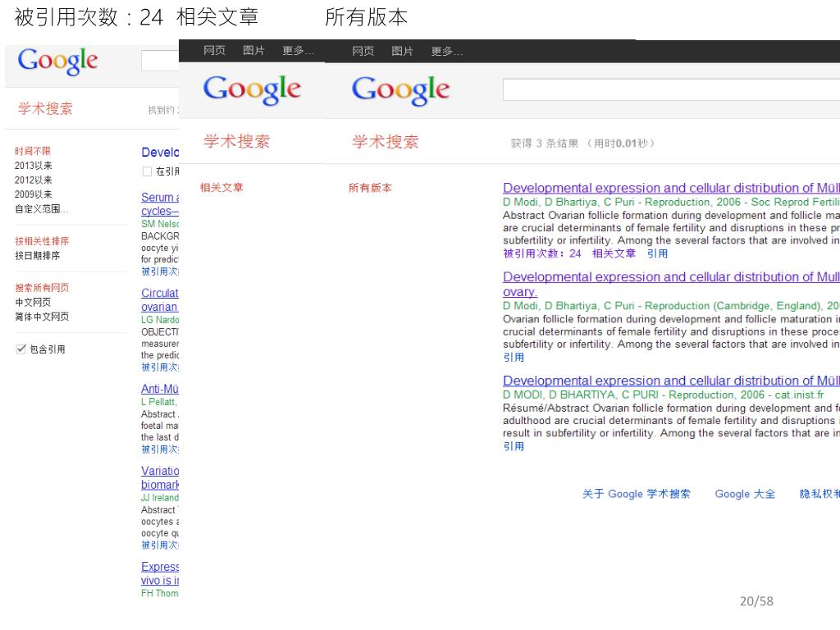Click the "D MODI, D BHARTIYA, C PURI" author line
Viewport: 840px width, 630px height.
(x=663, y=395)
